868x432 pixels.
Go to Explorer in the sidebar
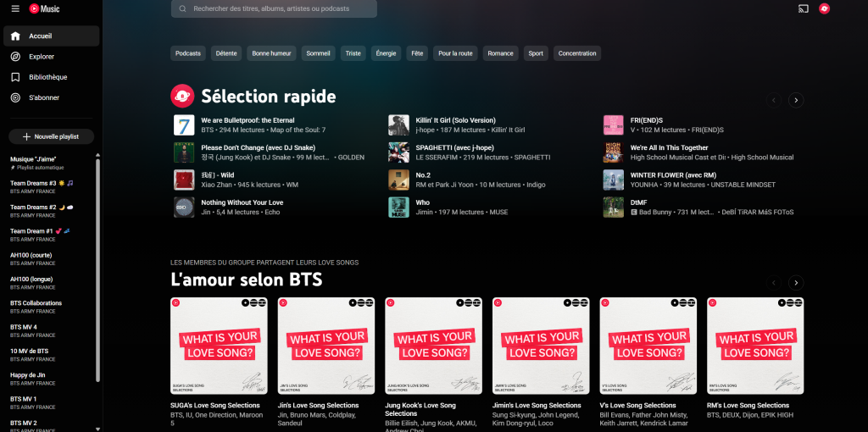tap(42, 57)
